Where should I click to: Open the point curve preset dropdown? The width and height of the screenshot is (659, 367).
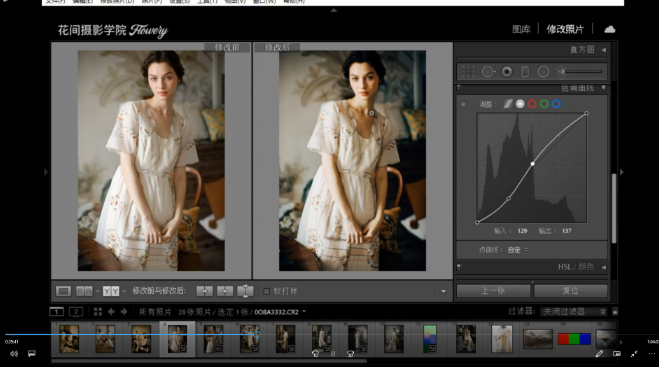click(x=518, y=250)
